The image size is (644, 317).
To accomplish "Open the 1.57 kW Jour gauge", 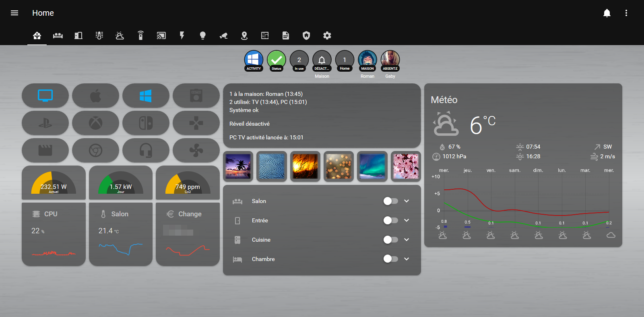I will (121, 182).
